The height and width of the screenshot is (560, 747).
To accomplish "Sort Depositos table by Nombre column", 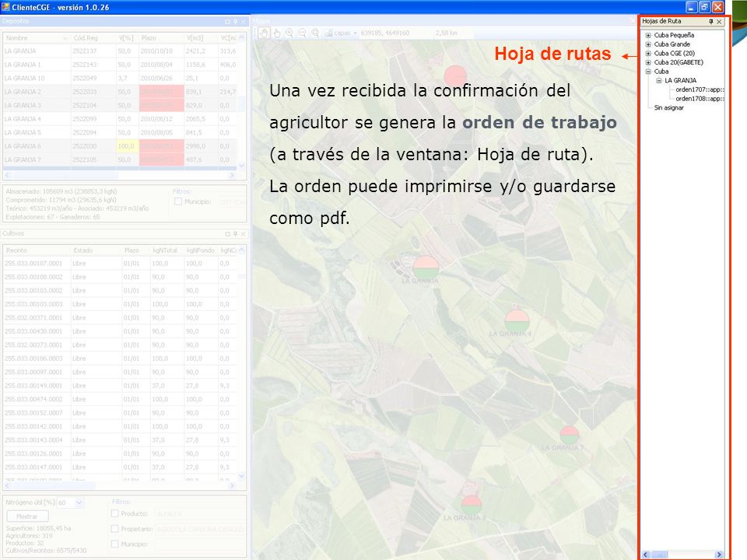I will pos(37,37).
